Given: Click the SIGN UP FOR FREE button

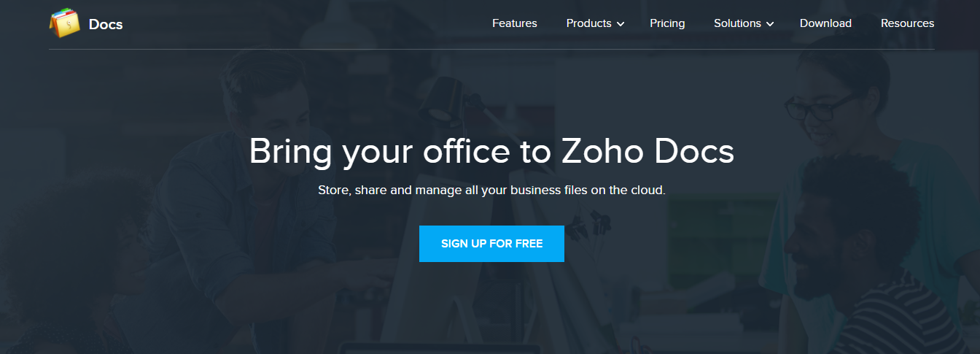Looking at the screenshot, I should [x=491, y=244].
